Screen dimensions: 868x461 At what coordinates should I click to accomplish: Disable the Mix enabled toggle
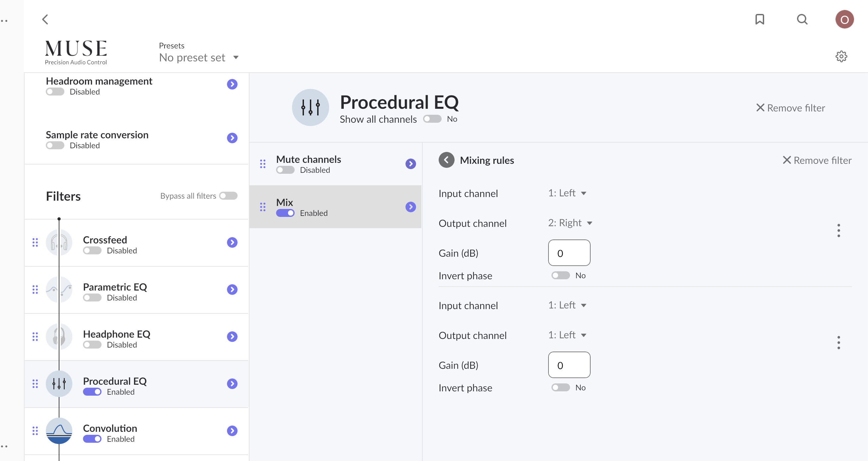click(x=285, y=213)
